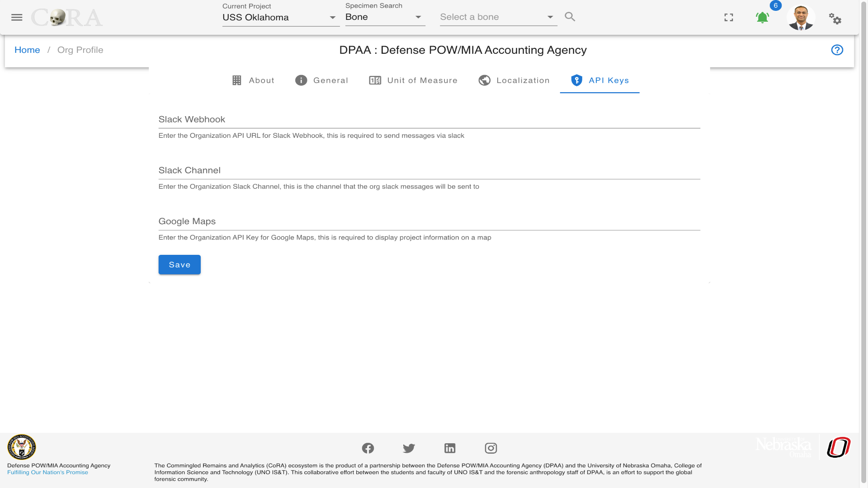Expand the Specimen Search Bone dropdown
Image resolution: width=868 pixels, height=488 pixels.
pos(385,17)
